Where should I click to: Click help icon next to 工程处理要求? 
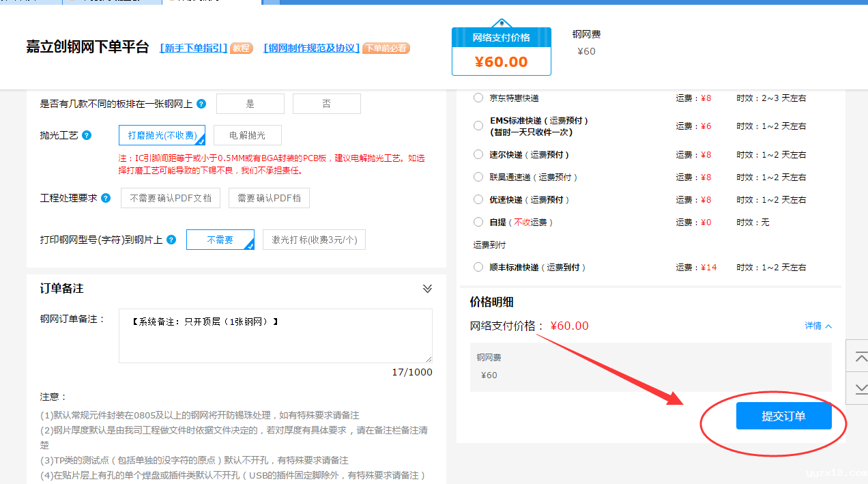click(x=106, y=198)
